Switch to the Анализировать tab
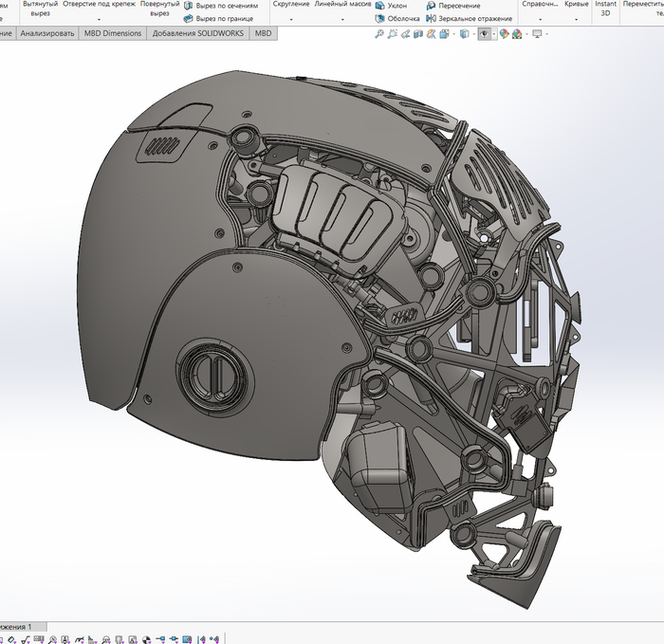The height and width of the screenshot is (644, 664). pos(46,33)
